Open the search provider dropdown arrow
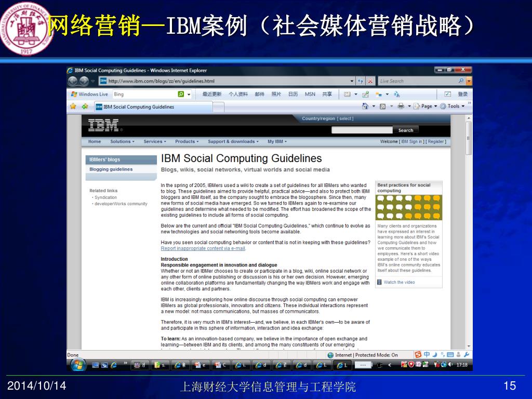This screenshot has width=532, height=399. (469, 81)
